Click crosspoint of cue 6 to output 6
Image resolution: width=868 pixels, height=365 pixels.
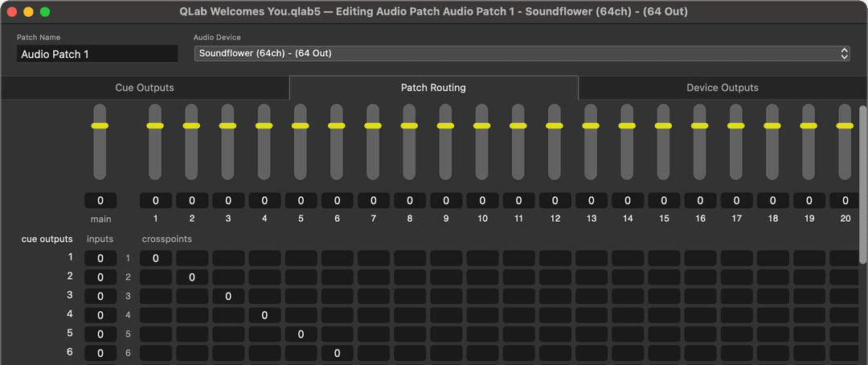(x=337, y=353)
